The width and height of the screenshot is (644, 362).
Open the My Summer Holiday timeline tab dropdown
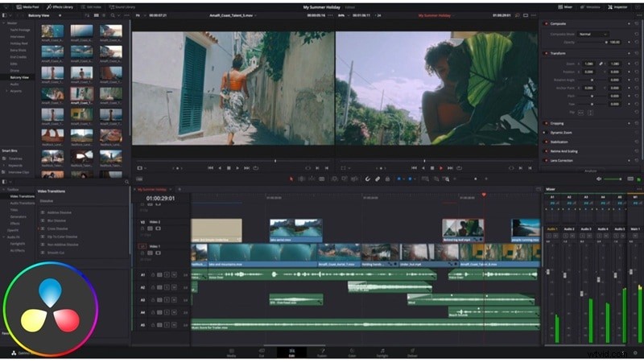(171, 189)
